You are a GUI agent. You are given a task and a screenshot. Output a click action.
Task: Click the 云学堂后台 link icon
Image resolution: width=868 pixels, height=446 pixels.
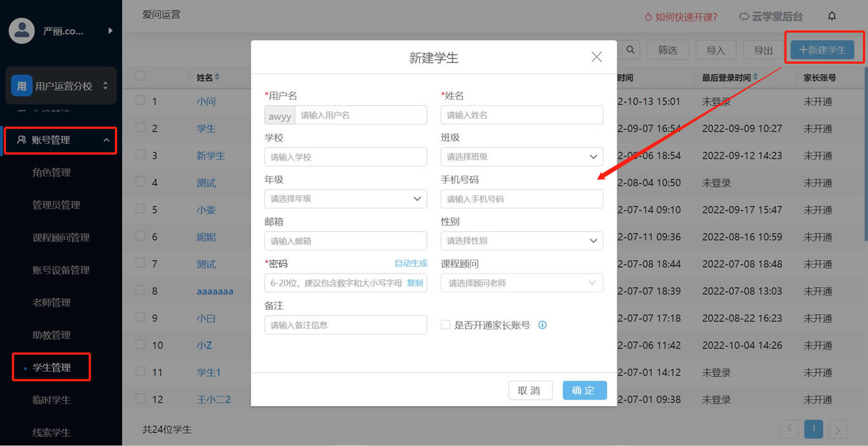744,17
